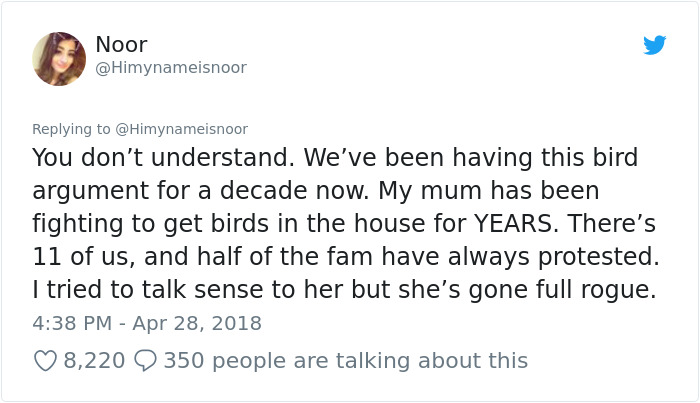The image size is (700, 403).
Task: Click the word "decade" in the tweet
Action: tap(324, 191)
